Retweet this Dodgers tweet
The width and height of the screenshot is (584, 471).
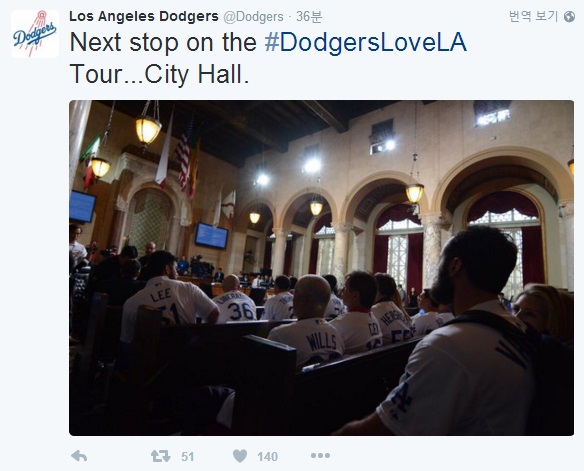tap(161, 456)
